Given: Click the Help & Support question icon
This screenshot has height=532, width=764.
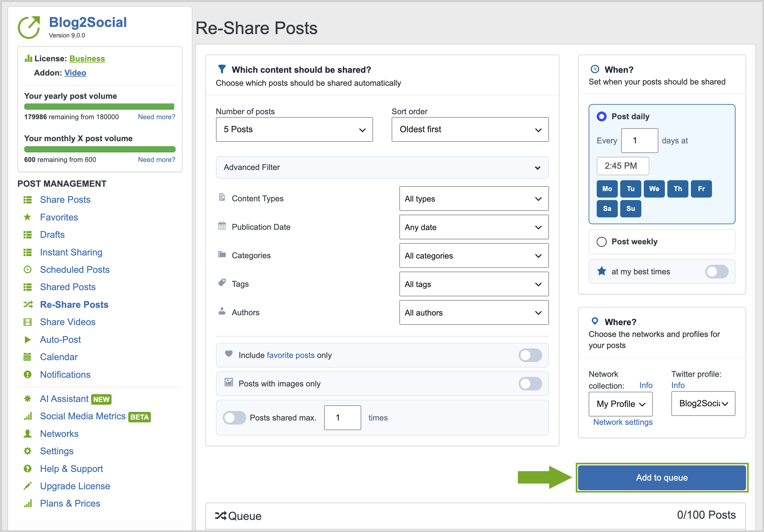Looking at the screenshot, I should (x=28, y=469).
